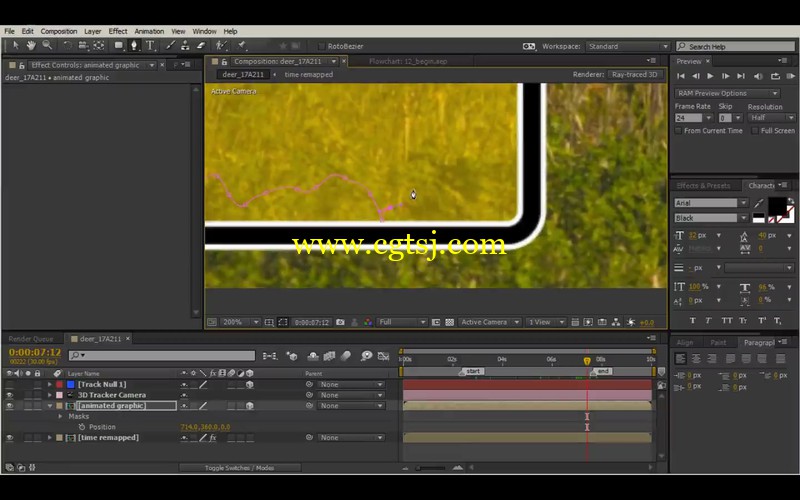Screen dimensions: 800x500
Task: Open Parent dropdown for Track Null 1
Action: pos(351,384)
